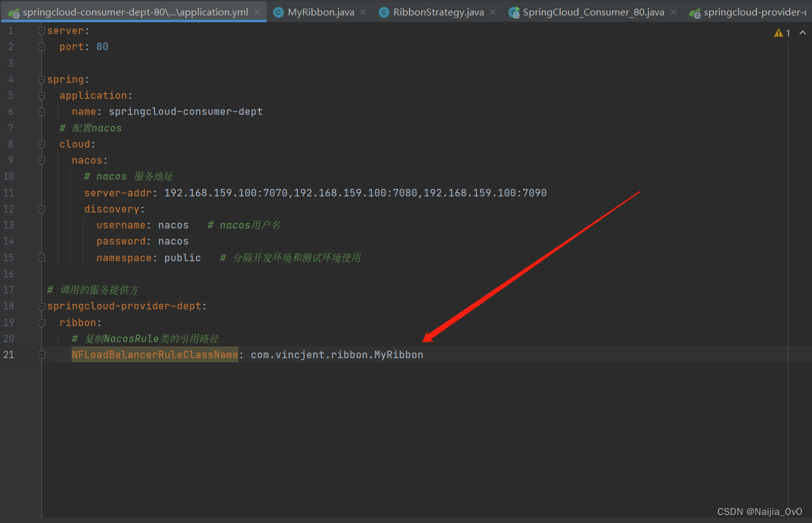The height and width of the screenshot is (523, 812).
Task: Click the runnable class icon on SpringCloud_Consumer_80.java tab
Action: point(514,12)
